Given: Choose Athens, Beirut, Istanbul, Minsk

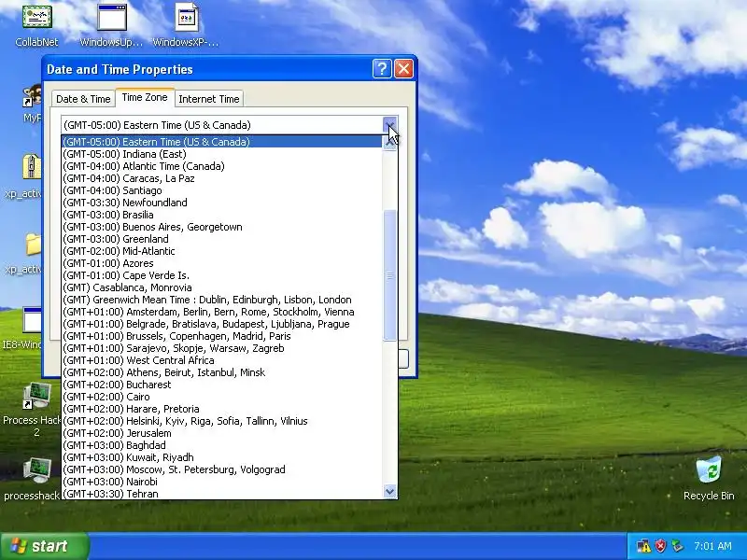Looking at the screenshot, I should [222, 372].
